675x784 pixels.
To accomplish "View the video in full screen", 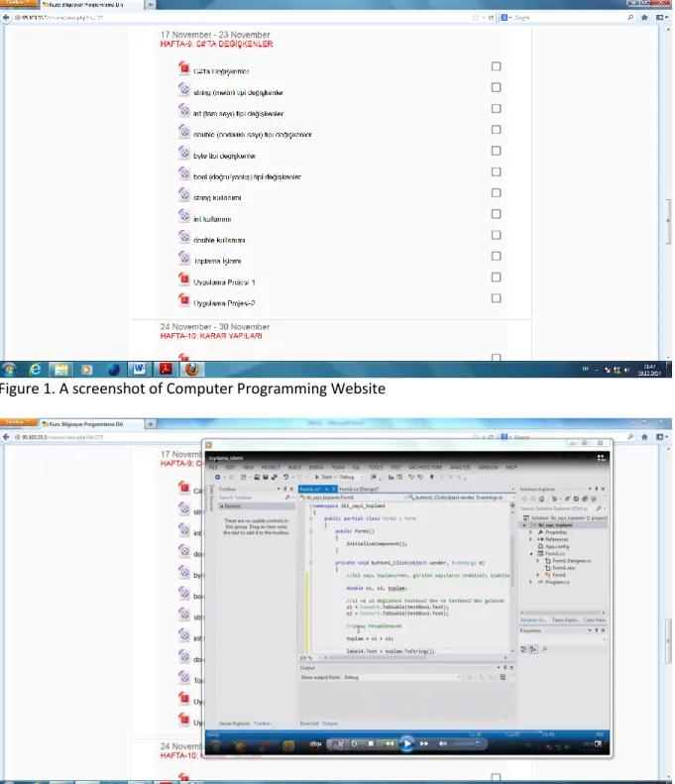I will pos(598,744).
